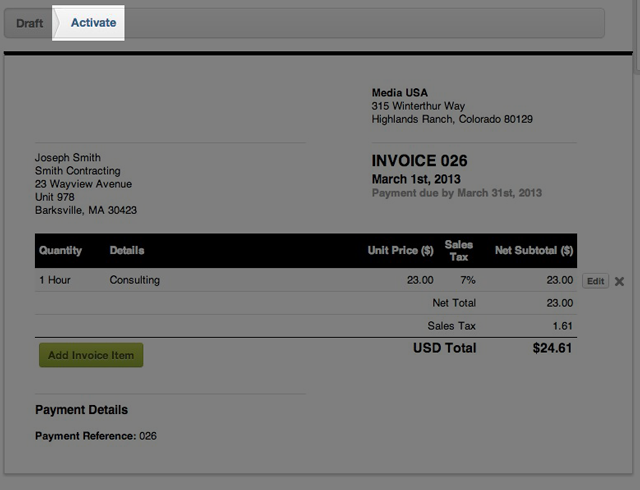This screenshot has height=490, width=640.
Task: Click the Net Subtotal ($) column header
Action: point(534,250)
